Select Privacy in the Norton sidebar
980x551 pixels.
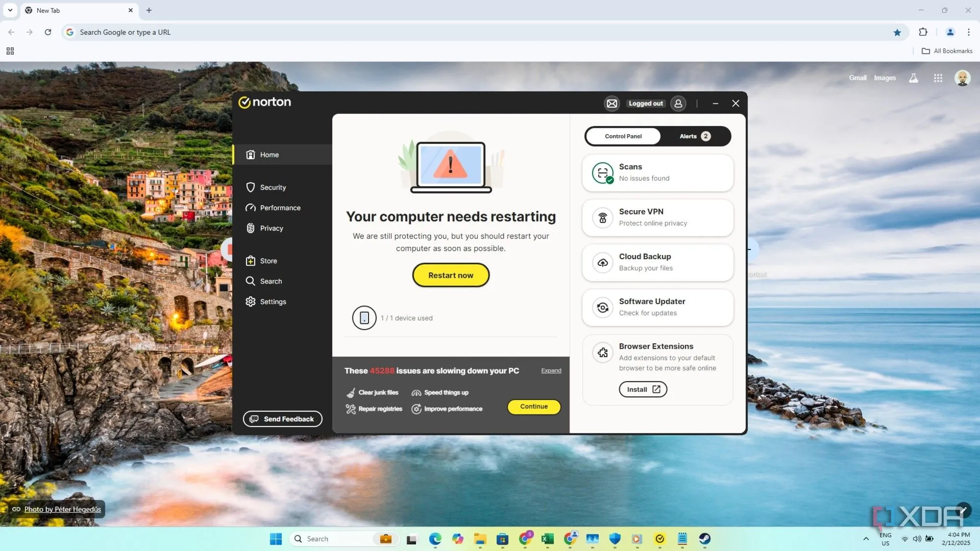pyautogui.click(x=272, y=228)
